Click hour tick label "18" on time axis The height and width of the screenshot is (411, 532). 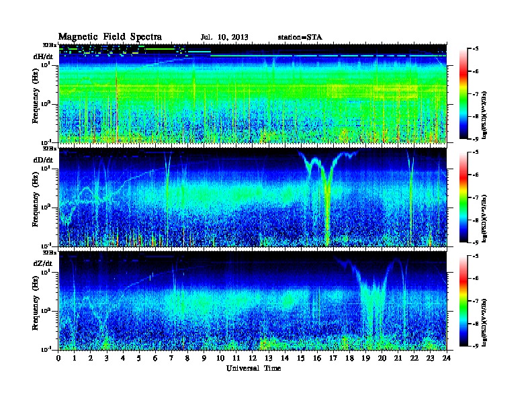tap(349, 359)
